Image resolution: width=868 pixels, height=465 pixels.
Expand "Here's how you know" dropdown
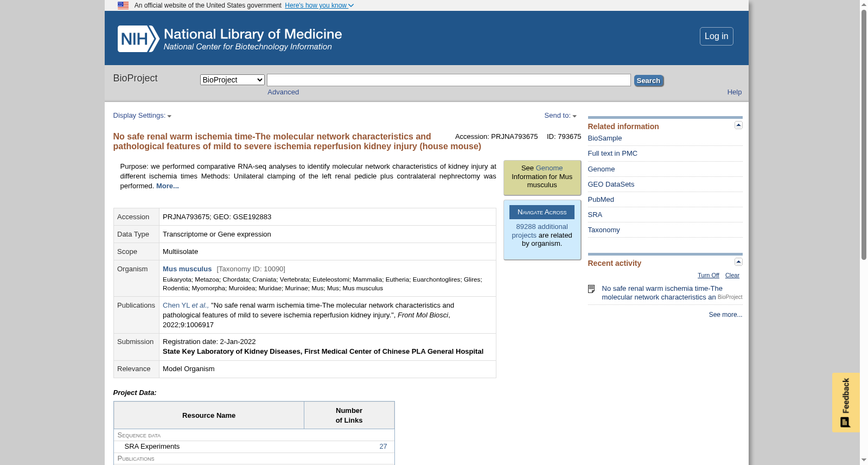(319, 5)
